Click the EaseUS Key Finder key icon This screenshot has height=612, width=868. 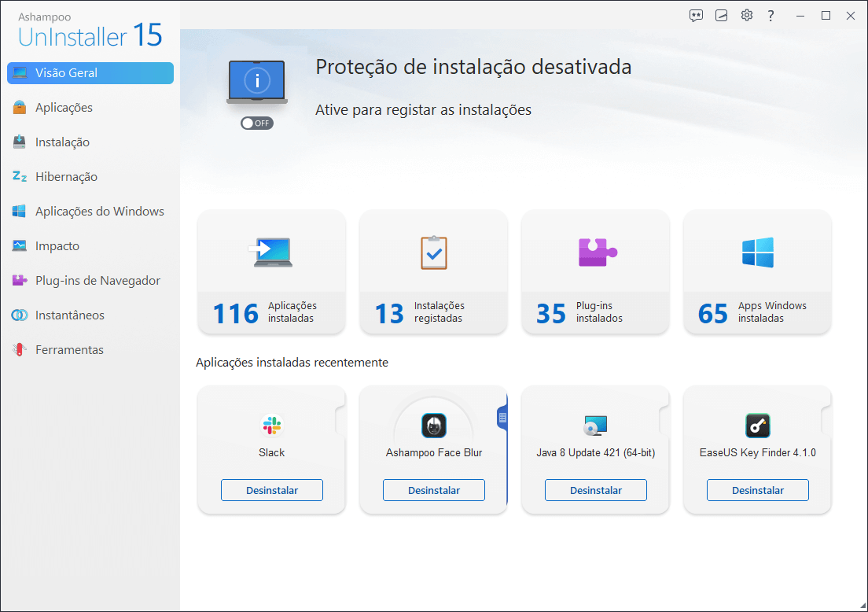click(x=758, y=426)
